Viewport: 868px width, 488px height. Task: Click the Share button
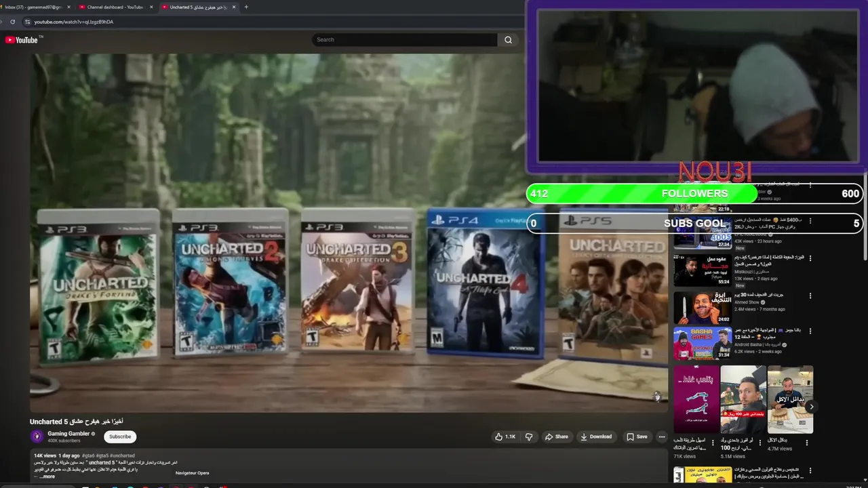(557, 437)
